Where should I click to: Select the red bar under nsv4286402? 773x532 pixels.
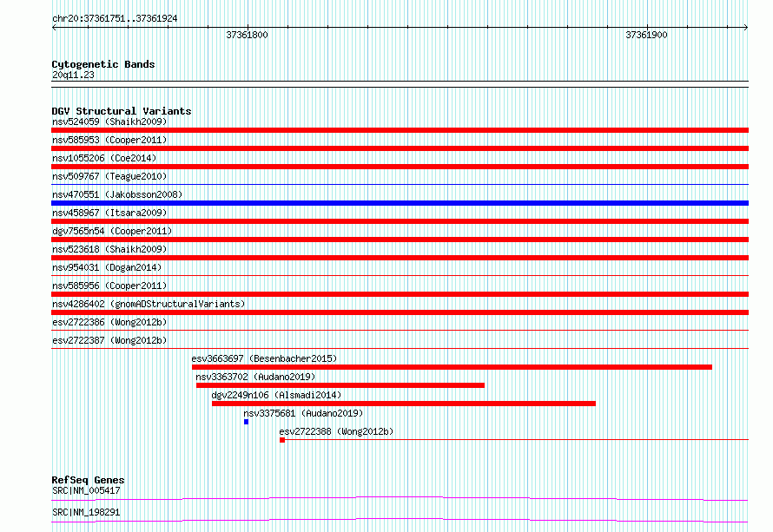click(400, 312)
